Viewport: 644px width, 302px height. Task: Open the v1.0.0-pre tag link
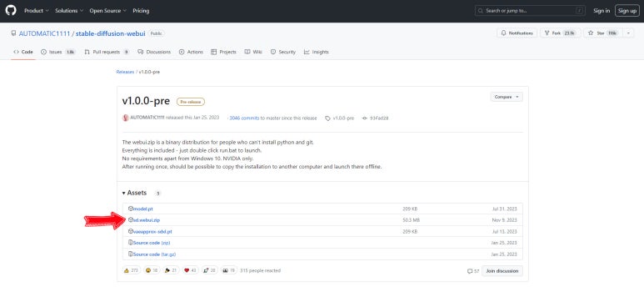coord(340,118)
